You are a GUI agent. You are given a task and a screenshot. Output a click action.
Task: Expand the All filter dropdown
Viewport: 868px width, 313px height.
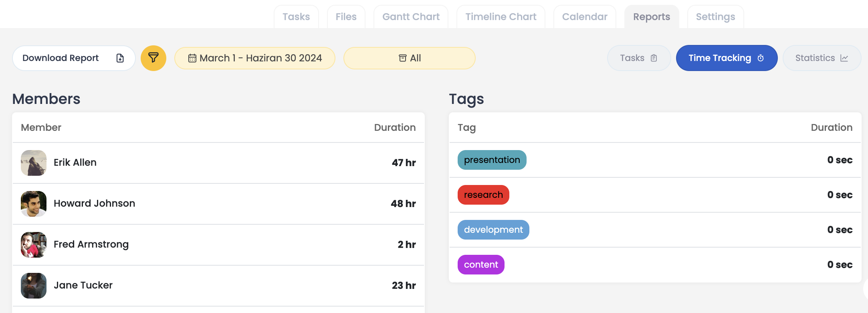pyautogui.click(x=409, y=58)
